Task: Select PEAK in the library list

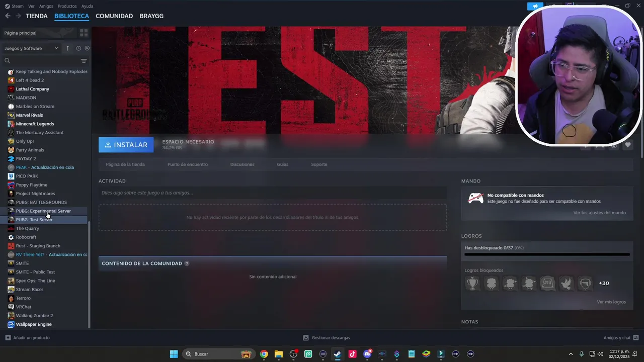Action: (45, 167)
